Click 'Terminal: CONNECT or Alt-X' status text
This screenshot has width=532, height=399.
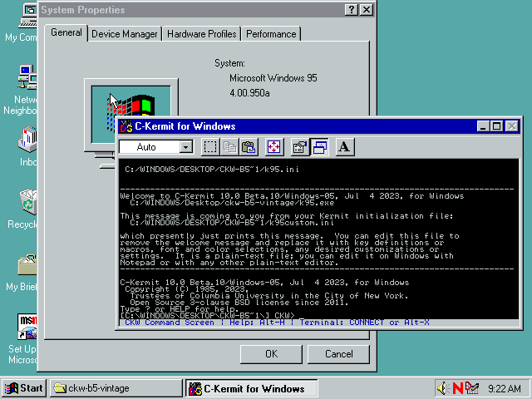364,323
